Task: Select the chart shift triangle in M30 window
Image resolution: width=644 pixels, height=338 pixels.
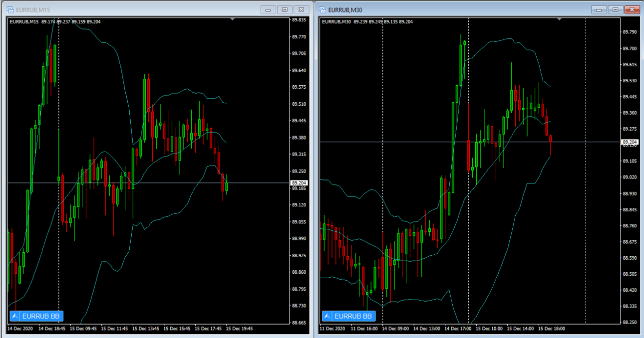Action: coord(560,19)
